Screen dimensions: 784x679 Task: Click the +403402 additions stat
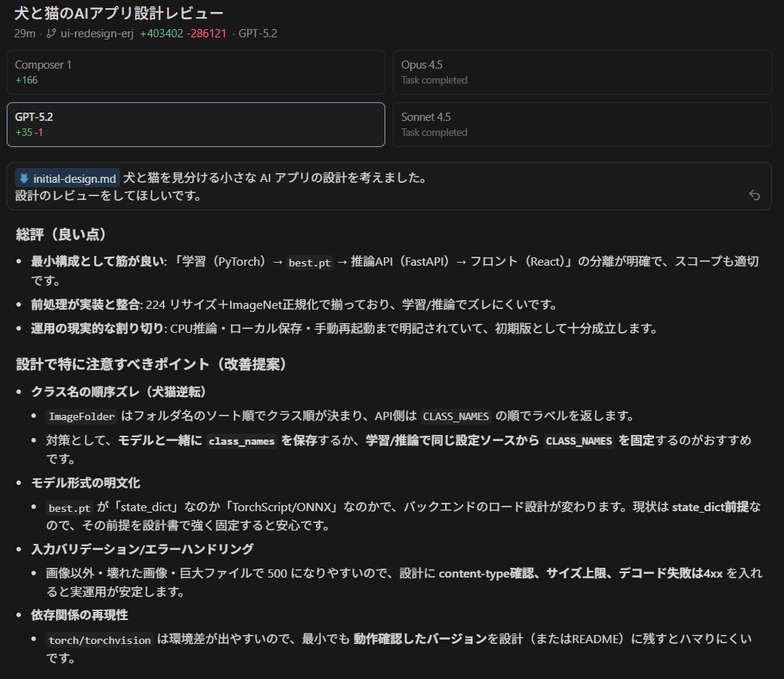click(161, 33)
